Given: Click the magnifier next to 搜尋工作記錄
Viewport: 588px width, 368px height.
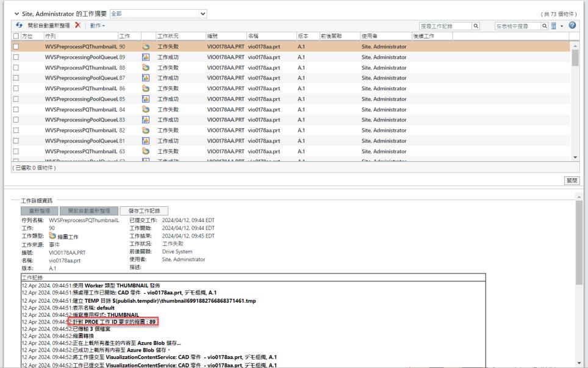Looking at the screenshot, I should 476,26.
